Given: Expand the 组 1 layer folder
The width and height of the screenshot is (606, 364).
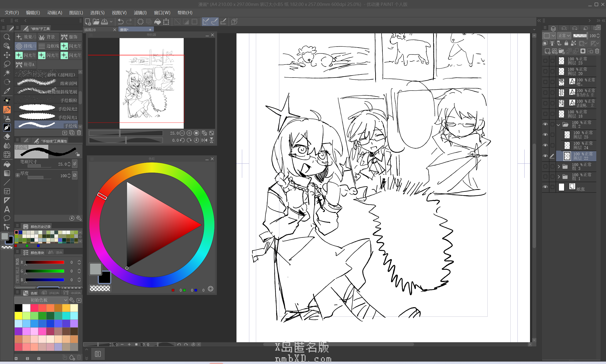Looking at the screenshot, I should coord(559,177).
